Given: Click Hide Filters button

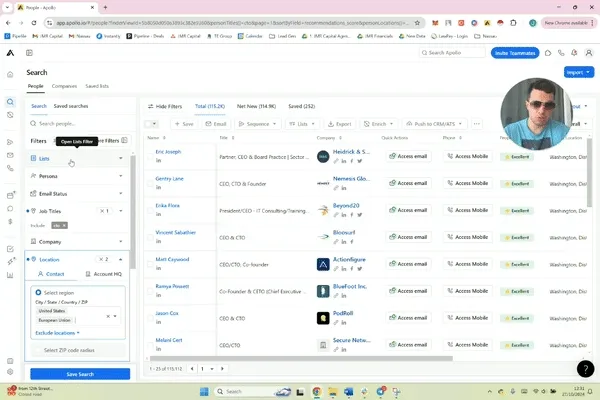Looking at the screenshot, I should 165,106.
